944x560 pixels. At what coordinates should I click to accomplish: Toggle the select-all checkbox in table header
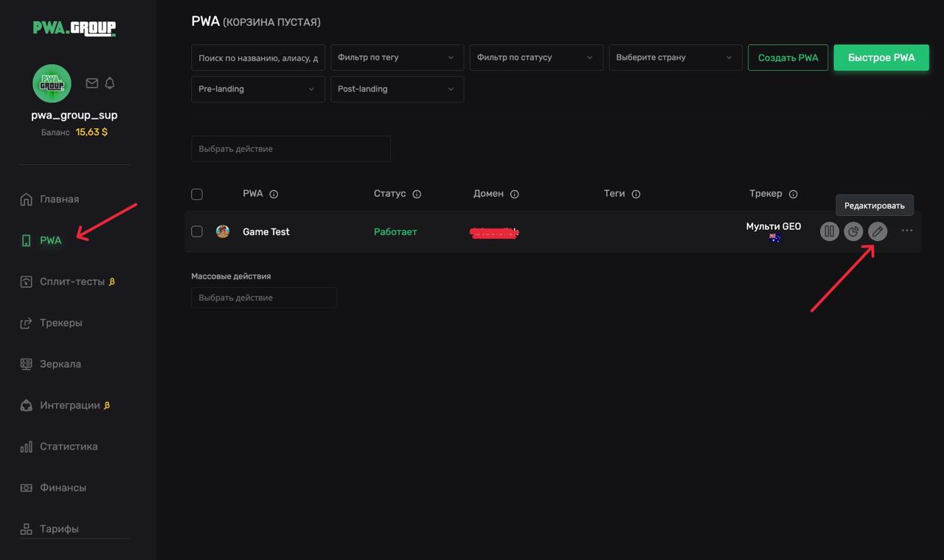(197, 195)
